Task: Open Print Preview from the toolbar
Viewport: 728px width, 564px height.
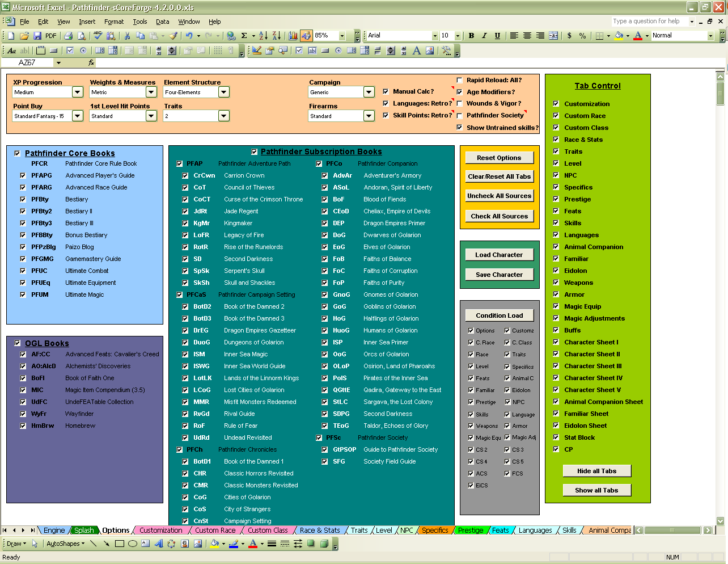Action: [82, 36]
